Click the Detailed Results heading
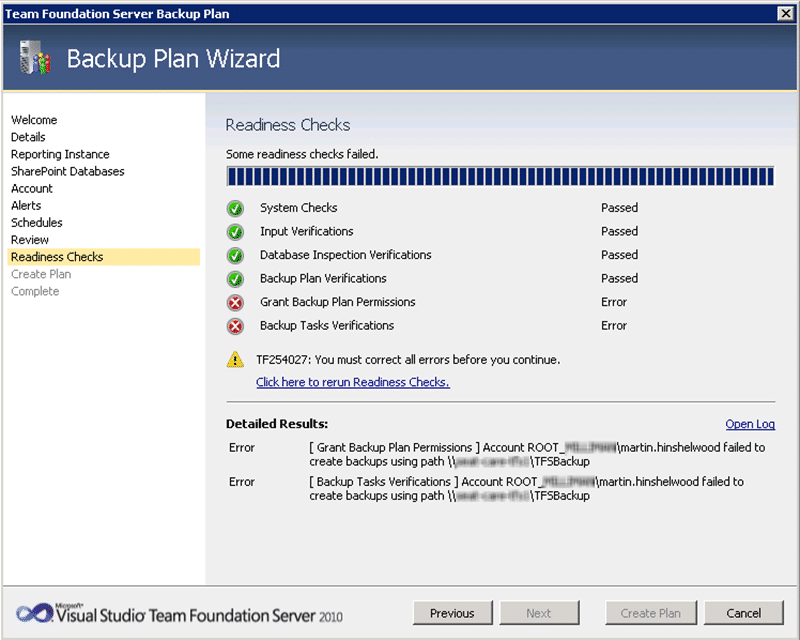 point(277,424)
